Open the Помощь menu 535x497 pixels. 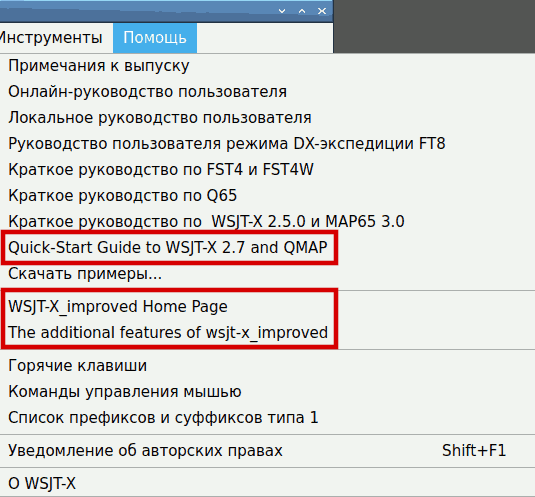pyautogui.click(x=155, y=38)
